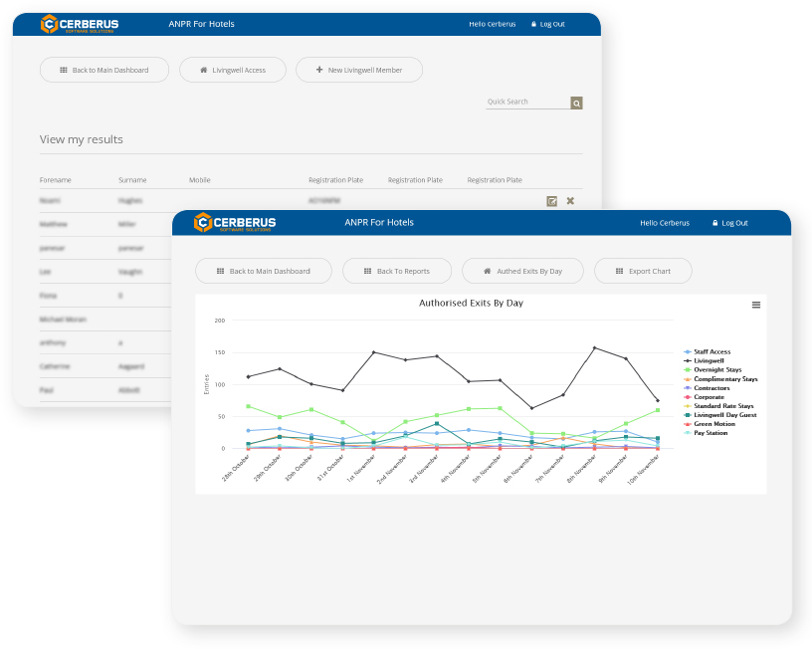Delete the first result row with X icon
Screen dimensions: 812x649
570,201
